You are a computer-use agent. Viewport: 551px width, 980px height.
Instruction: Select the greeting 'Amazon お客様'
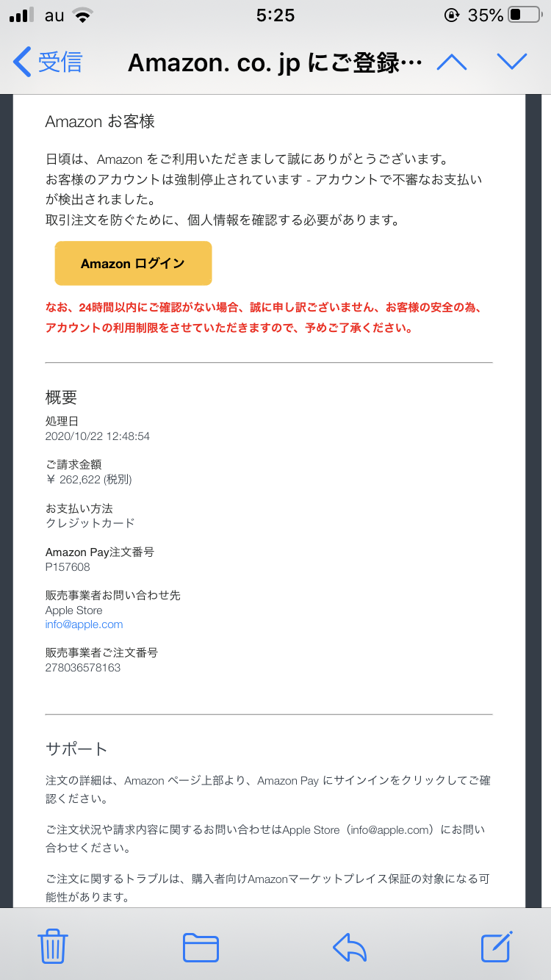click(100, 121)
